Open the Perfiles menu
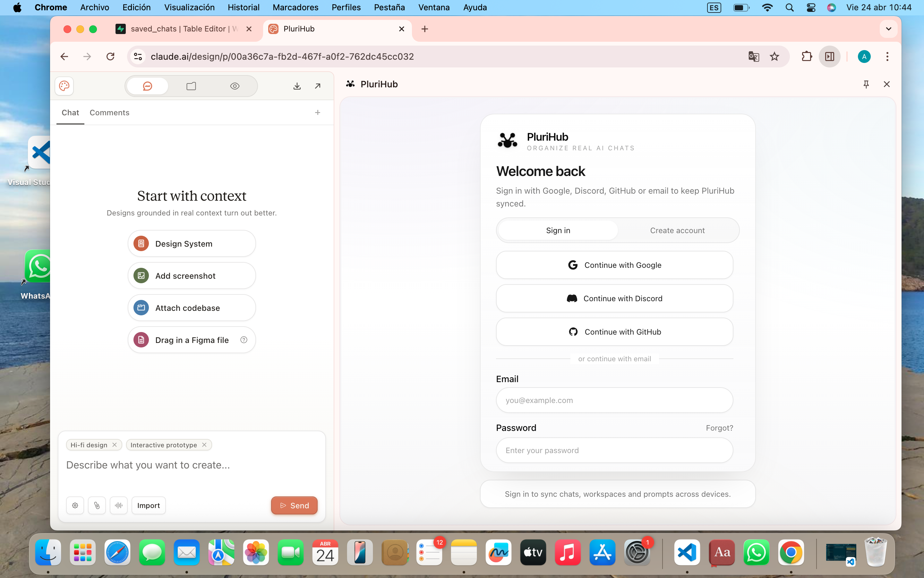This screenshot has height=578, width=924. point(346,7)
